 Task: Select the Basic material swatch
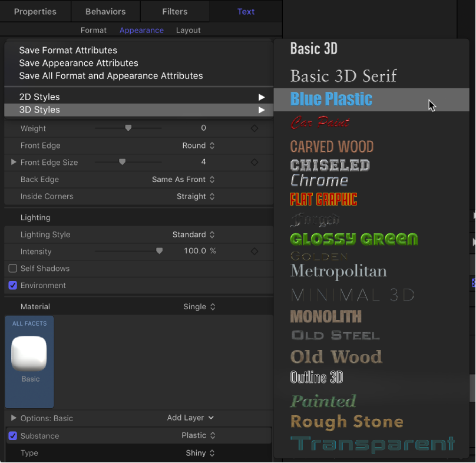[29, 353]
